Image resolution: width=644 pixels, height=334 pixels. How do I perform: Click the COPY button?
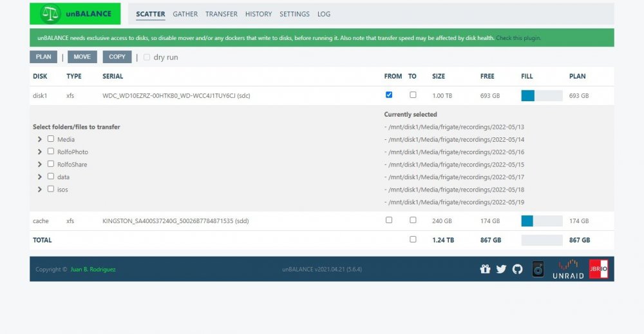[x=117, y=57]
